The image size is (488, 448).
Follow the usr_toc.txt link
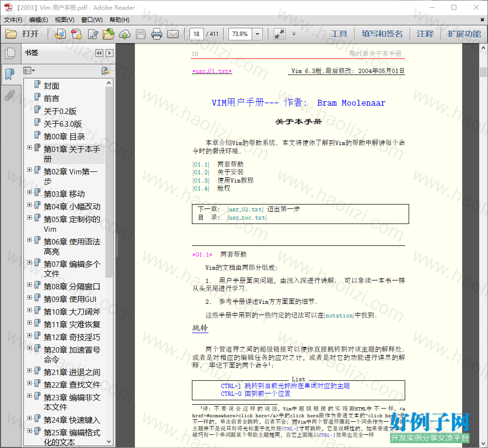(247, 218)
